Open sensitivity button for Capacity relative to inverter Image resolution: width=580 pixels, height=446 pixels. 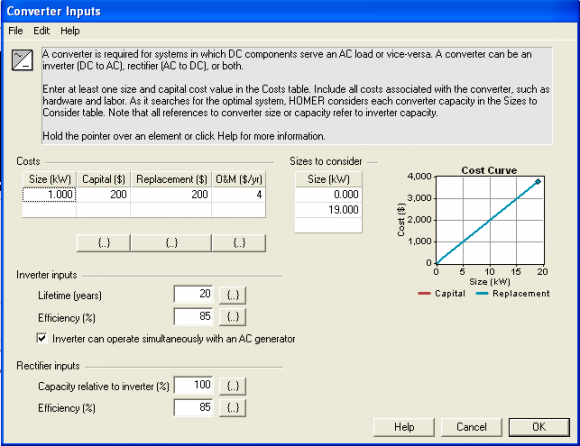click(232, 386)
